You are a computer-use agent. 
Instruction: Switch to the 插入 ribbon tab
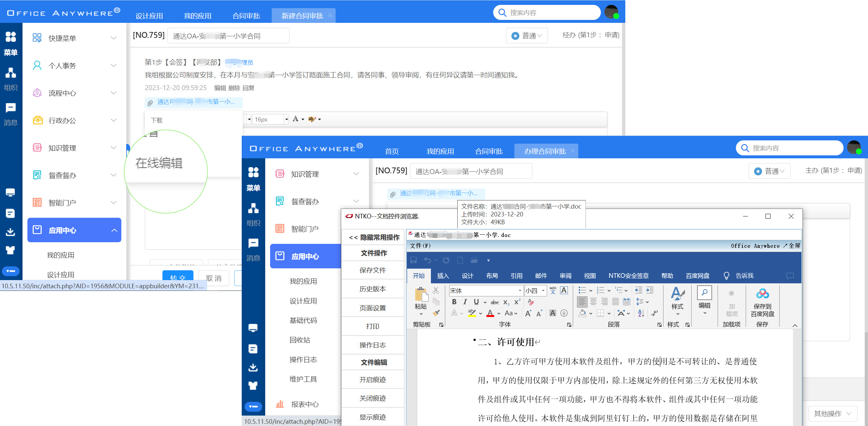[x=443, y=276]
